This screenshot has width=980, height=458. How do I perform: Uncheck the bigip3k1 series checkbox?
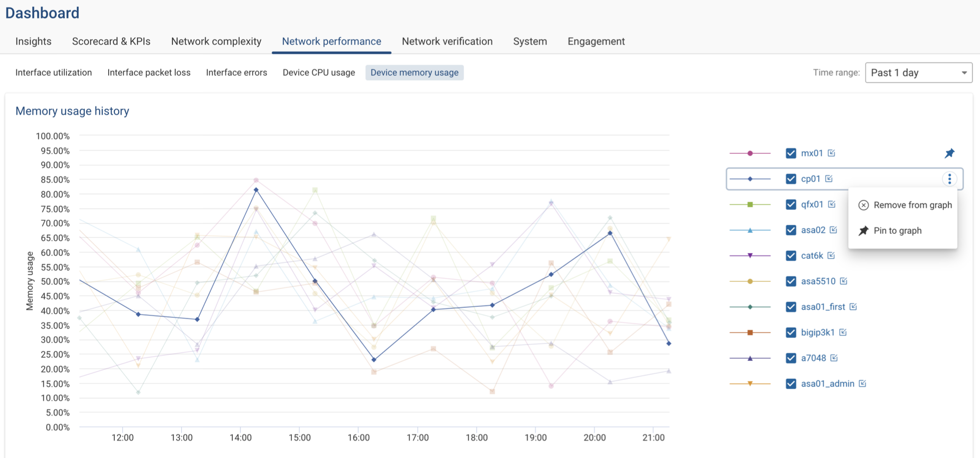(791, 332)
